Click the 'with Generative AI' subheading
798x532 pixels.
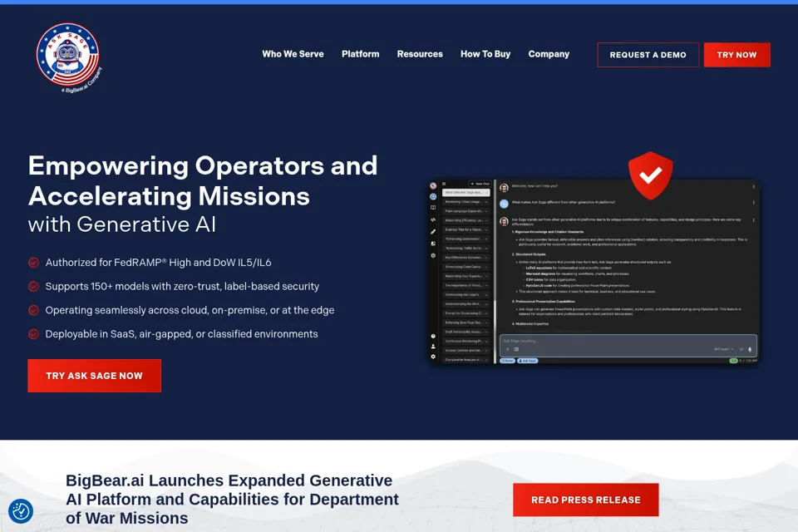pos(122,224)
